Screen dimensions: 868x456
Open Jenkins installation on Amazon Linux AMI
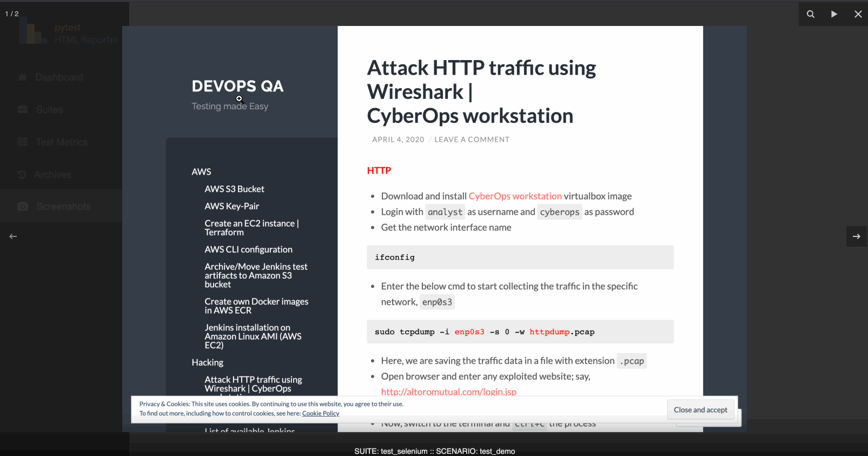click(253, 336)
